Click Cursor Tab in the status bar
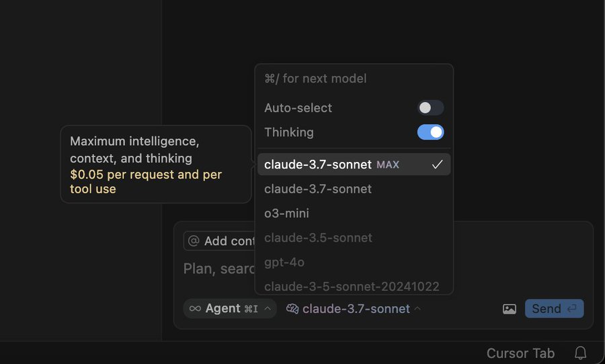This screenshot has height=364, width=605. (520, 353)
